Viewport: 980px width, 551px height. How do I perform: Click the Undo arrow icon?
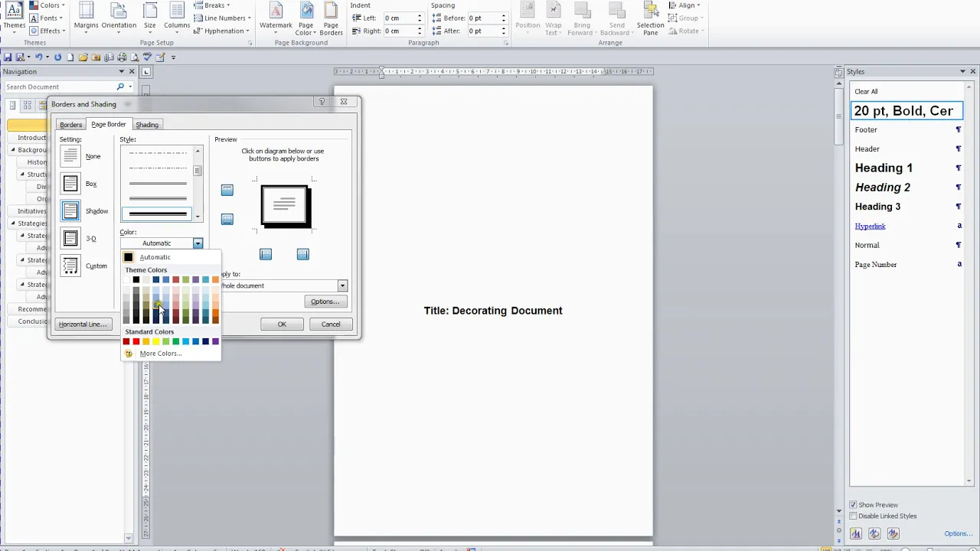point(38,57)
